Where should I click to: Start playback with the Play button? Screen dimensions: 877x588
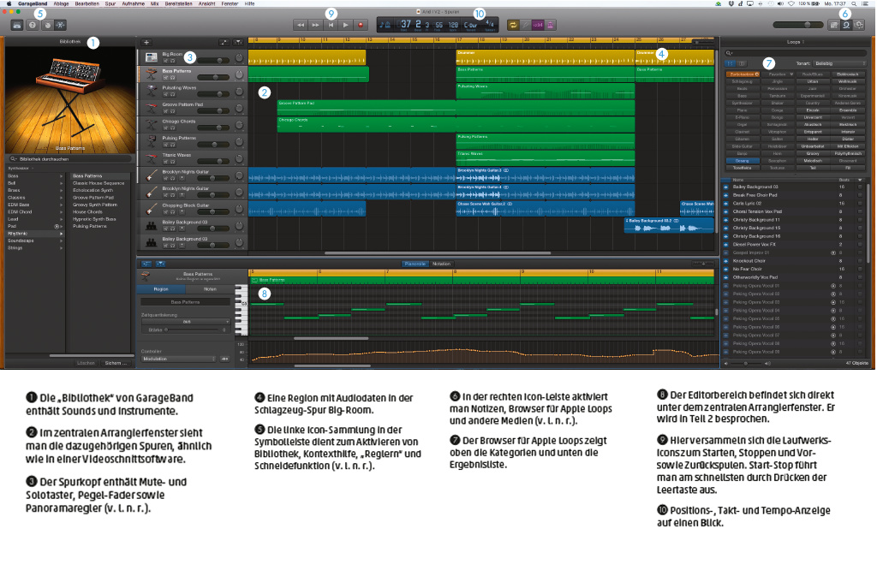(x=346, y=26)
